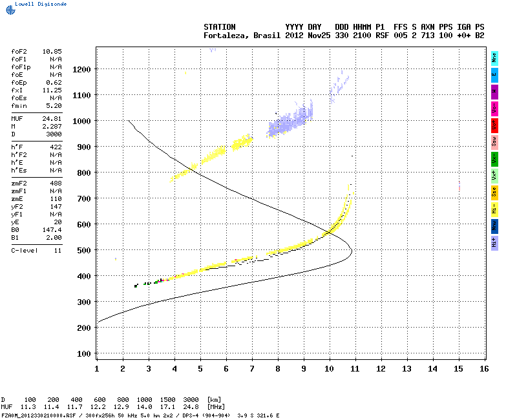The width and height of the screenshot is (517, 420).
Task: Click the C-level value 11
Action: (58, 251)
